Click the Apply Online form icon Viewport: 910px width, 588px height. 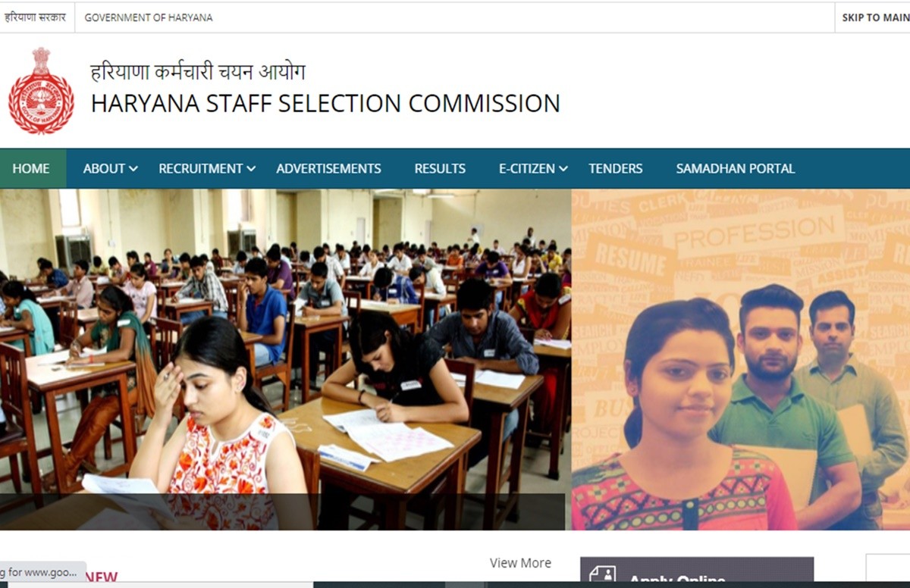click(x=603, y=575)
